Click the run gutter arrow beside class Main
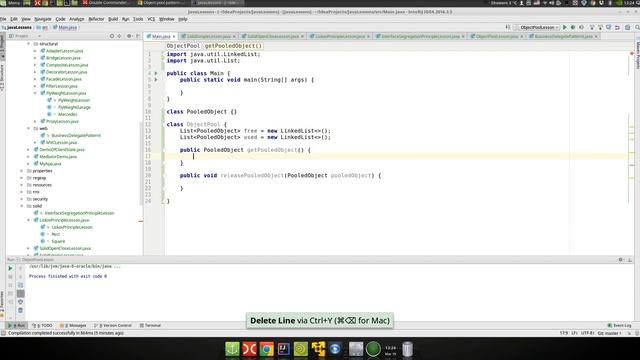 (156, 73)
